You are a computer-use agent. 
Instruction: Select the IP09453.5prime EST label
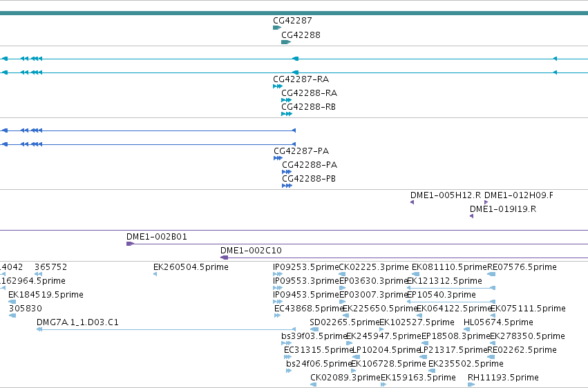(x=305, y=295)
